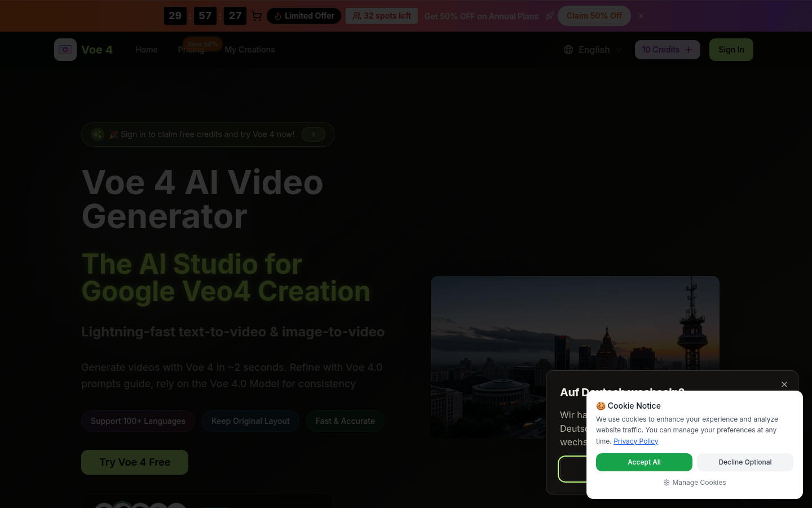
Task: Click the Claim 50% Off button
Action: pos(594,16)
